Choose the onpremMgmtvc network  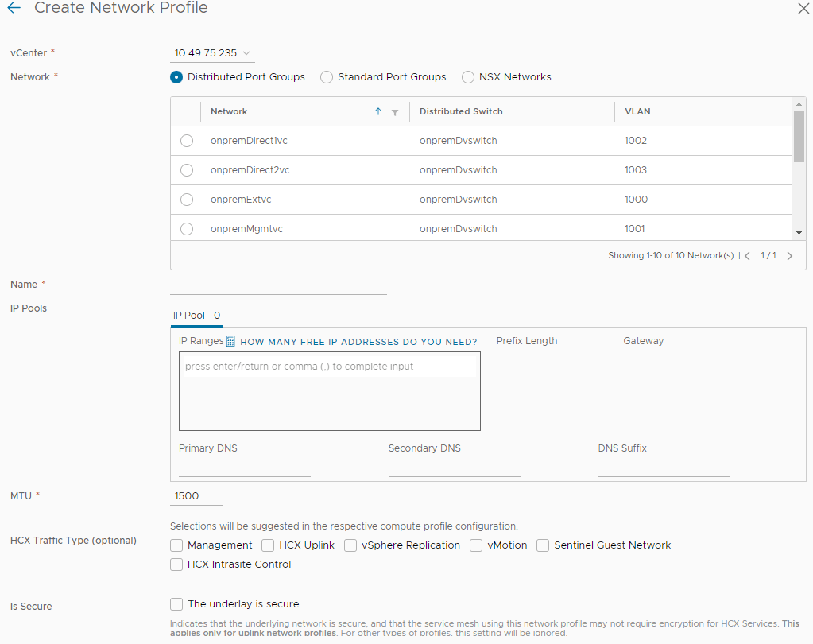point(187,229)
